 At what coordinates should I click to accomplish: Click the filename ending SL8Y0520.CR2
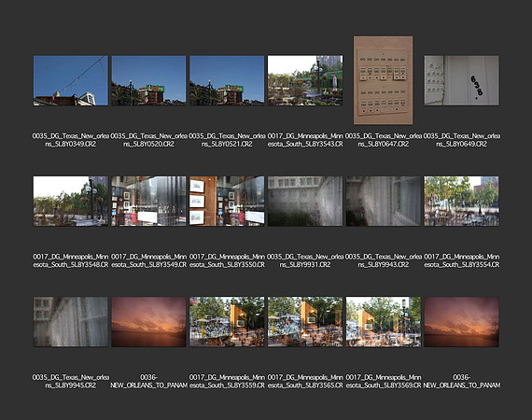point(148,140)
